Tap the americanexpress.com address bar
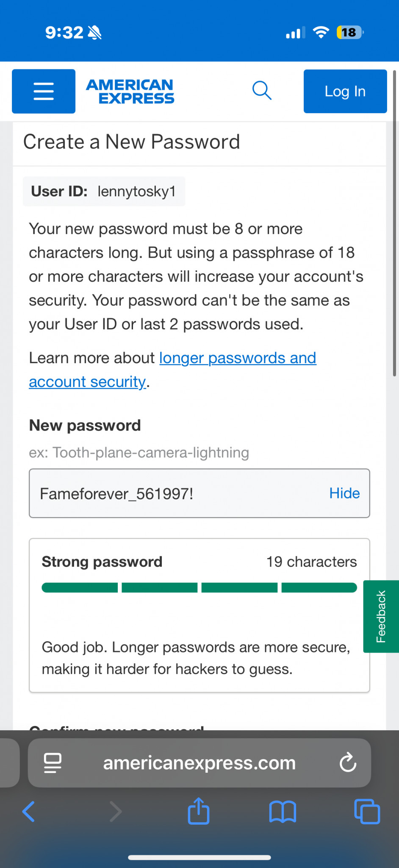Viewport: 399px width, 868px height. 199,763
